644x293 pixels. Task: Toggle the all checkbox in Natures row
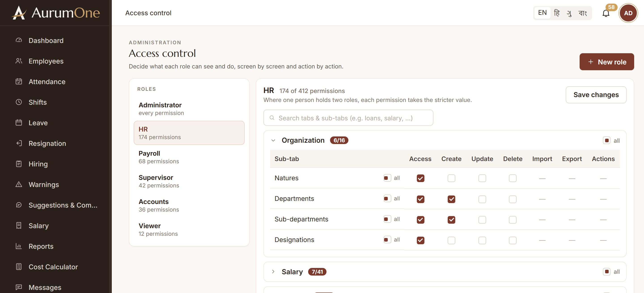coord(387,178)
